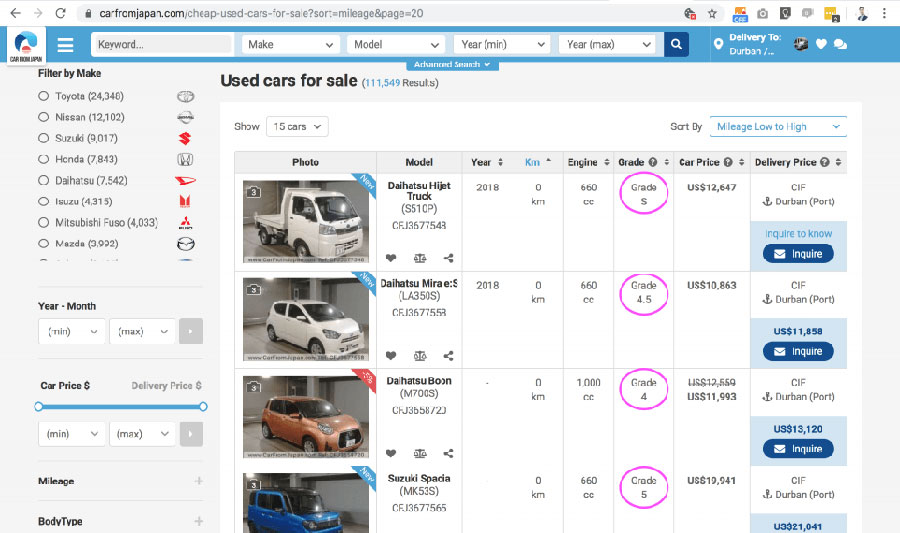This screenshot has width=900, height=533.
Task: Choose Daihatsu in Filter by Make
Action: [x=43, y=180]
